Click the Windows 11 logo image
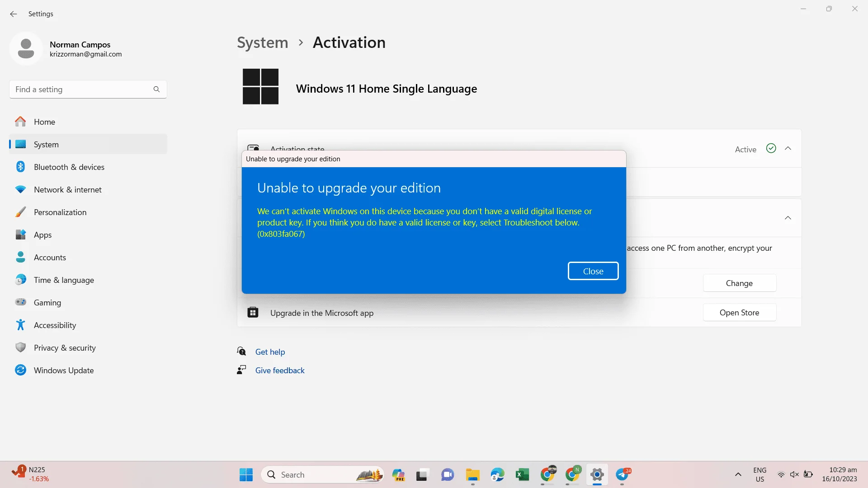 pyautogui.click(x=260, y=86)
